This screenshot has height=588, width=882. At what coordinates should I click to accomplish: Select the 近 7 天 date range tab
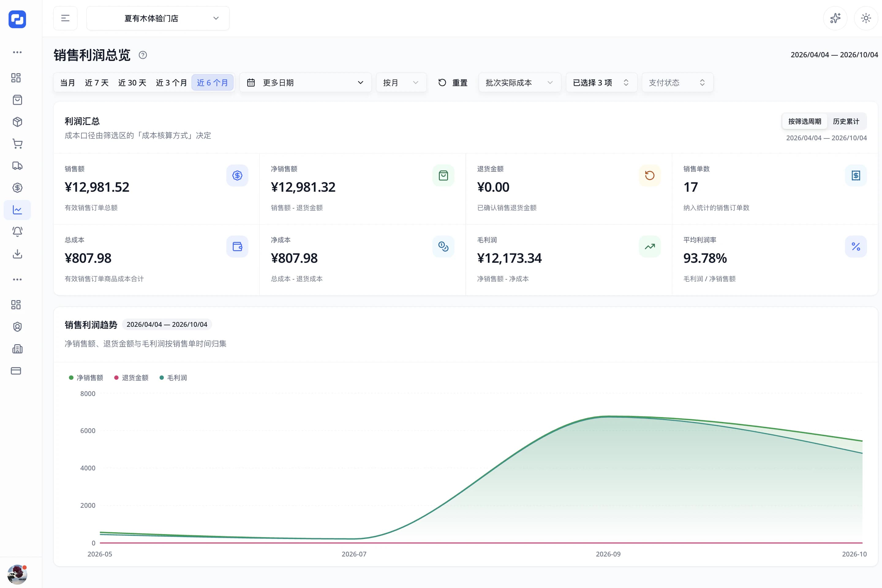[97, 82]
